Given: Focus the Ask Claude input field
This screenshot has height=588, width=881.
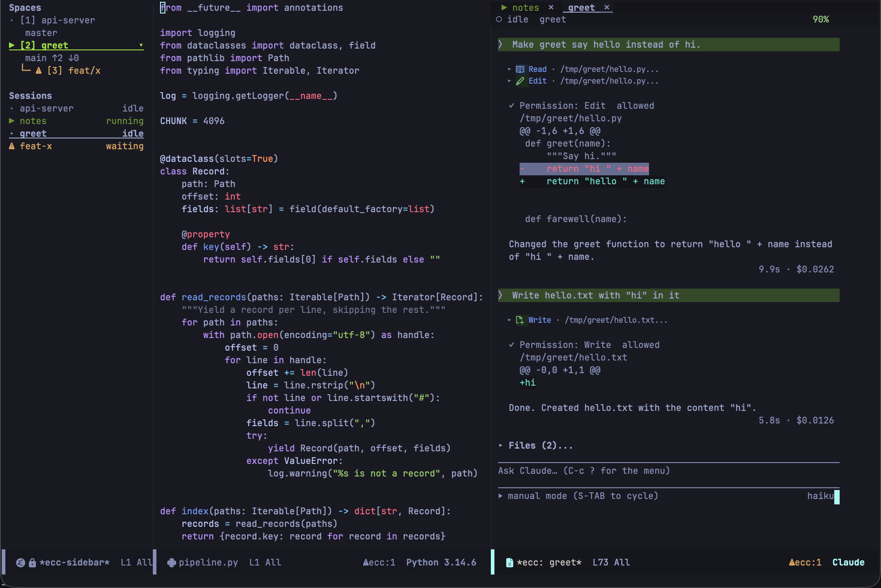Looking at the screenshot, I should (668, 471).
